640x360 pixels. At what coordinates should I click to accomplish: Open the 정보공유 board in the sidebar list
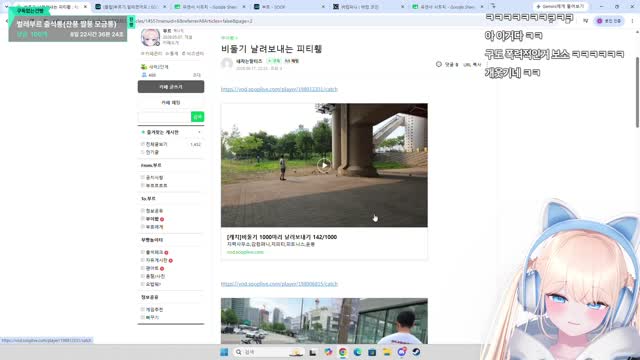coord(154,211)
